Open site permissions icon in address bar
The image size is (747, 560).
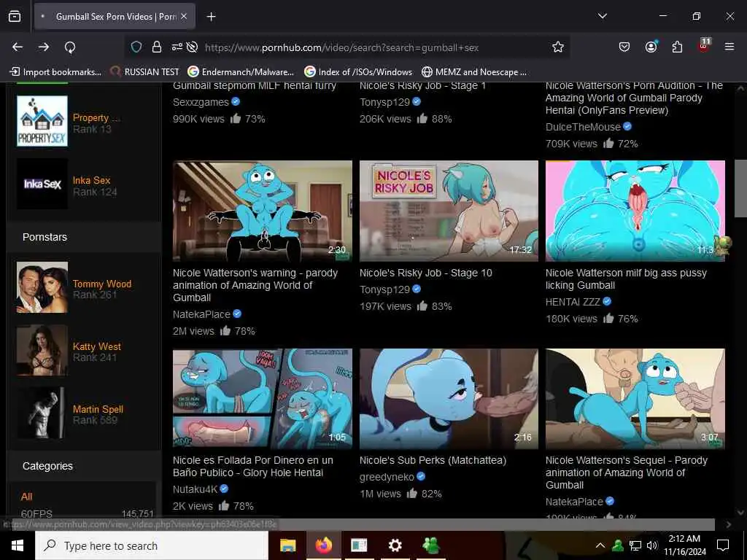[177, 47]
